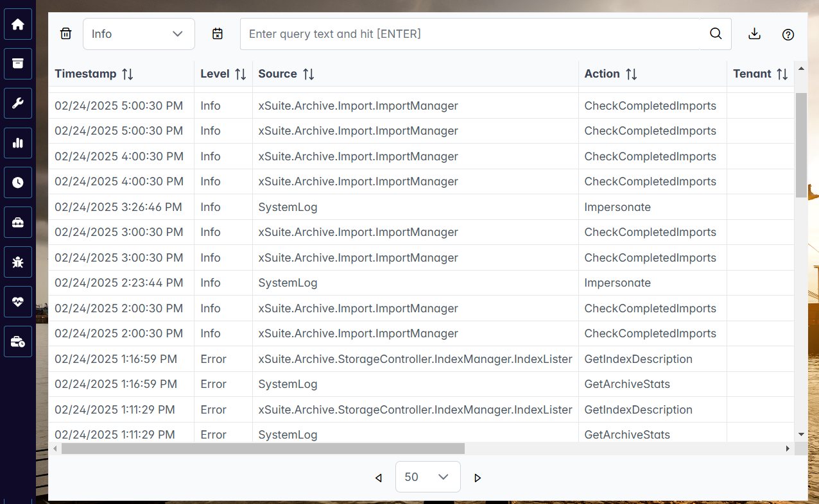
Task: Change page size via the 50 dropdown
Action: click(427, 476)
